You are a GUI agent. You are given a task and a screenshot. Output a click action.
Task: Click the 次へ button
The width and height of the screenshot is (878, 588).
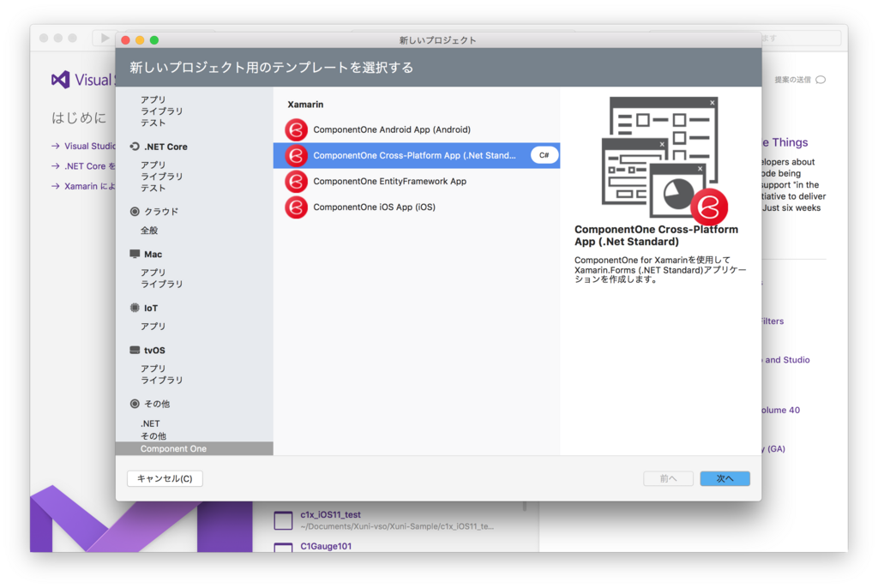725,479
